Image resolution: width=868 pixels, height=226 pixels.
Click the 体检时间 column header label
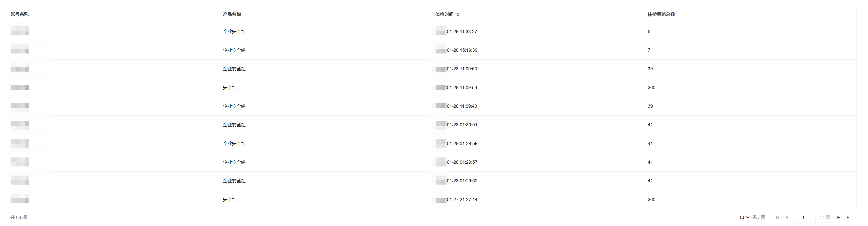(444, 15)
